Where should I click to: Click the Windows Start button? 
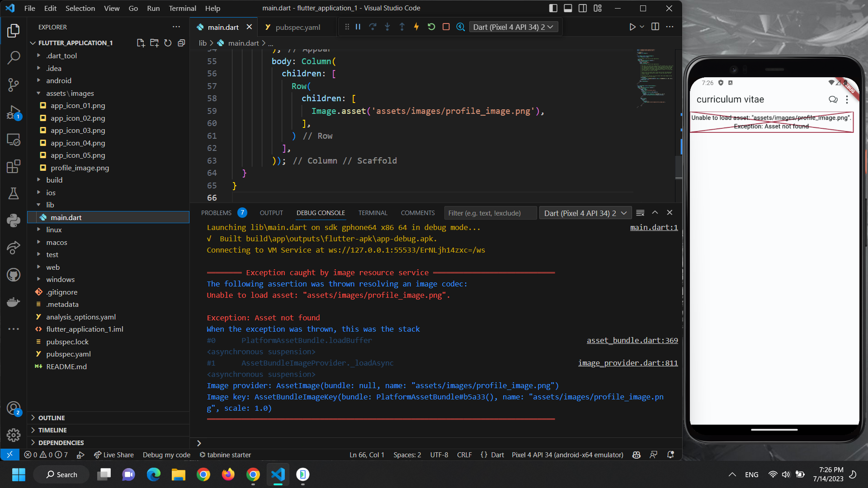coord(19,474)
